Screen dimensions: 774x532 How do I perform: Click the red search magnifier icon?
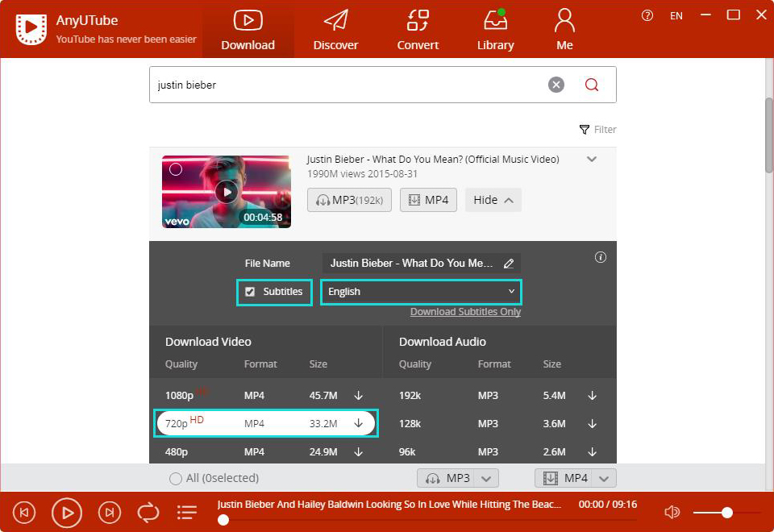[x=591, y=85]
